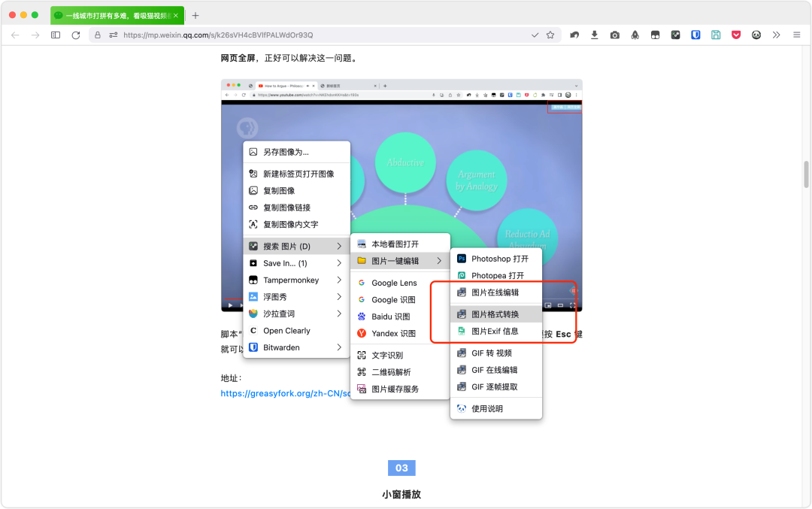
Task: Click the camera screenshot toolbar icon
Action: (x=615, y=35)
